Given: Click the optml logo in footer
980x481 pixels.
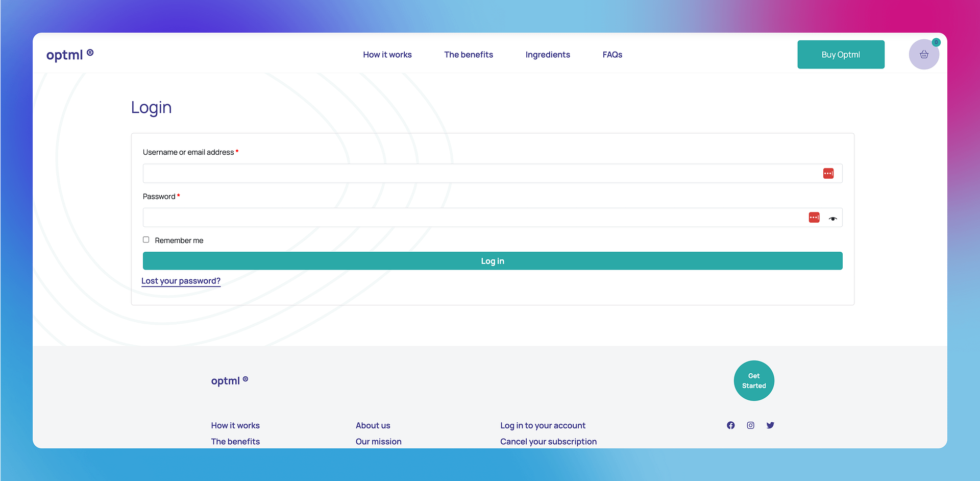Looking at the screenshot, I should pyautogui.click(x=230, y=380).
